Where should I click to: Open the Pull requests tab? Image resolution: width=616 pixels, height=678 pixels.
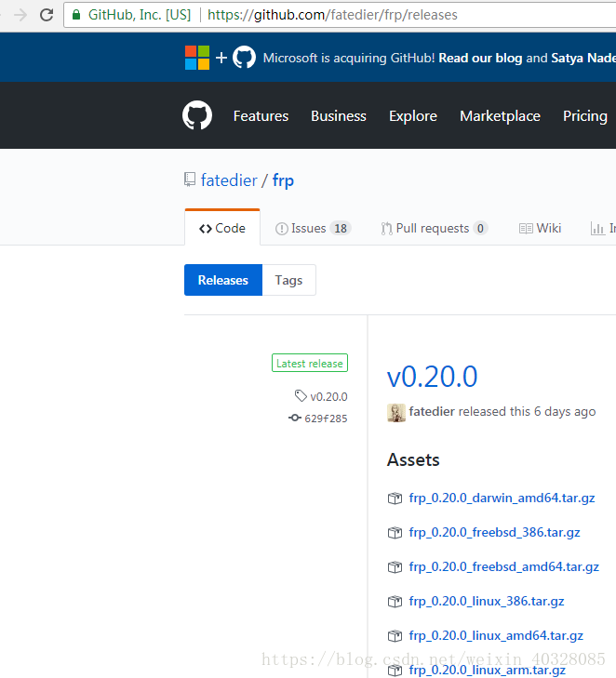click(x=435, y=228)
